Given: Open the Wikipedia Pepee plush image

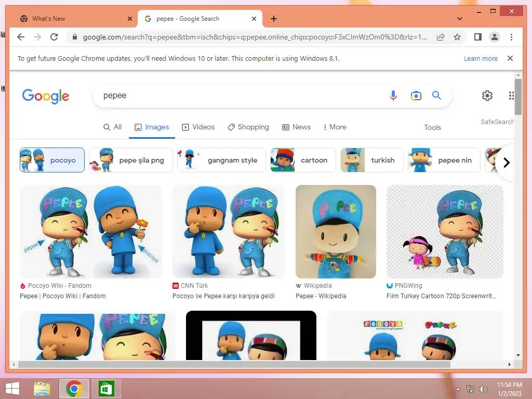Looking at the screenshot, I should pyautogui.click(x=336, y=232).
